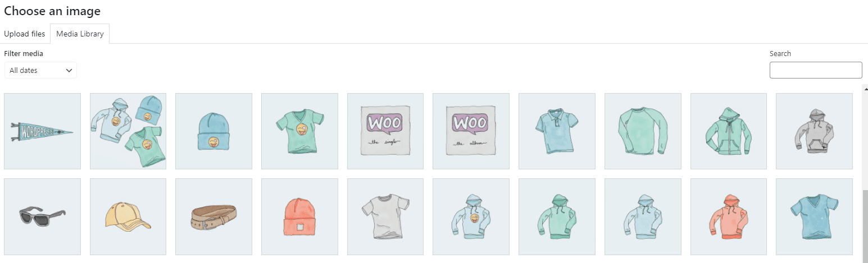Select the orange hoodie image
The image size is (868, 263).
click(x=729, y=216)
